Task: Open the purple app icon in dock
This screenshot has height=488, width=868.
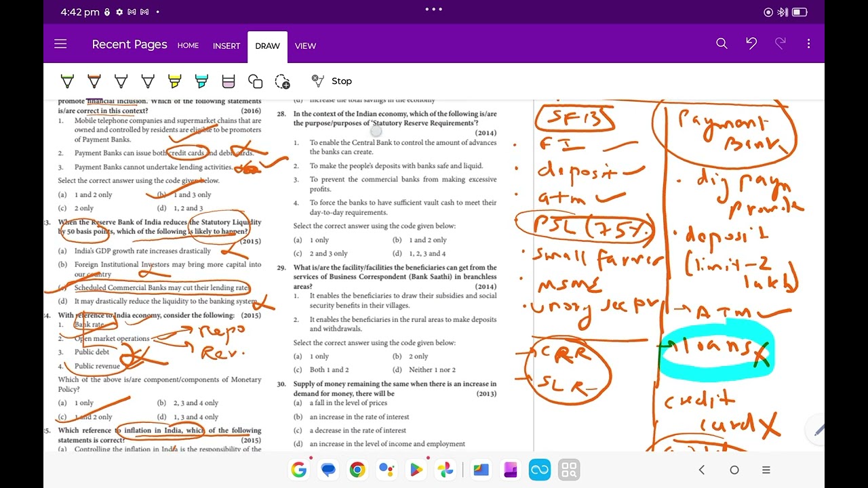Action: coord(510,470)
